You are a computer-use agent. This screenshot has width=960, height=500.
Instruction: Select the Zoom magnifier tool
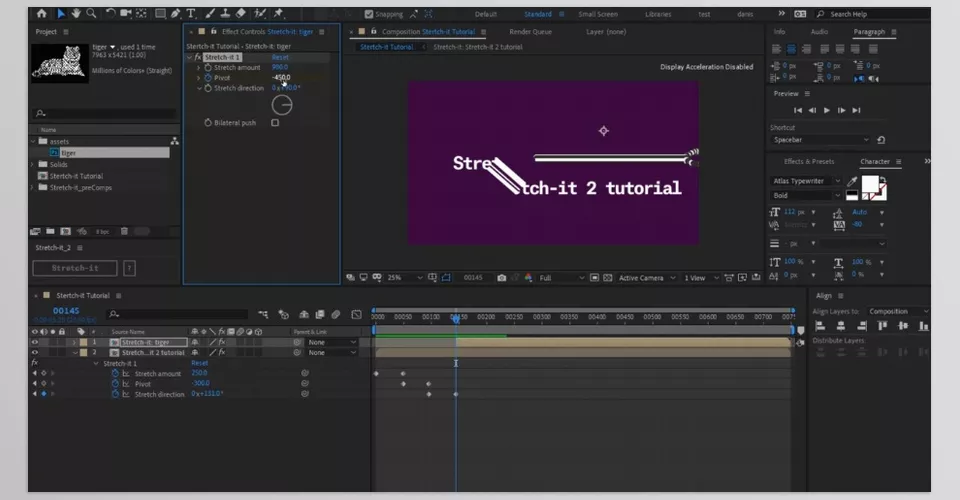pyautogui.click(x=91, y=13)
